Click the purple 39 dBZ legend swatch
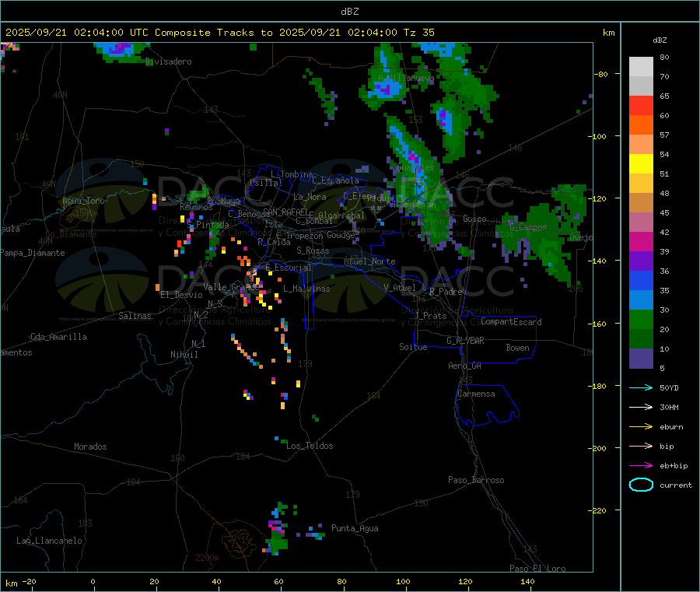This screenshot has height=592, width=700. click(x=641, y=261)
